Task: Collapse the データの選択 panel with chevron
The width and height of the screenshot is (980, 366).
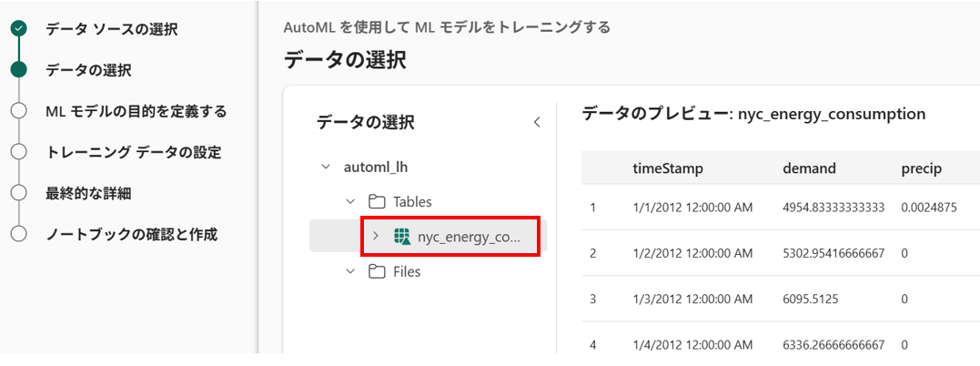Action: coord(537,122)
